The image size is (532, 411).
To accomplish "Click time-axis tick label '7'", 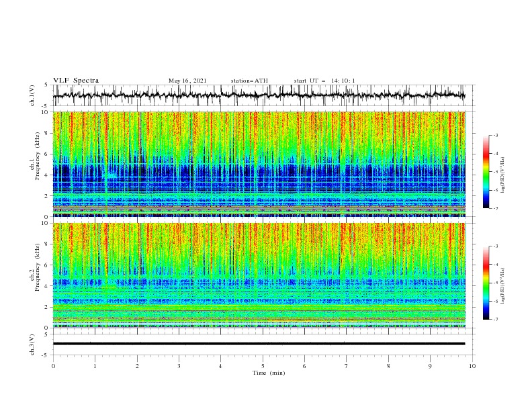I will click(347, 366).
